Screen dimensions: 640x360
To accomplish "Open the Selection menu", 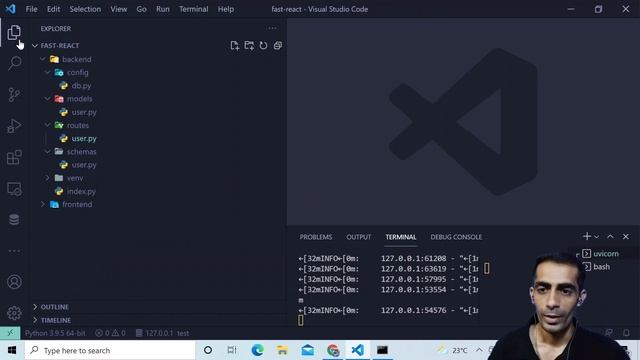I will [85, 9].
